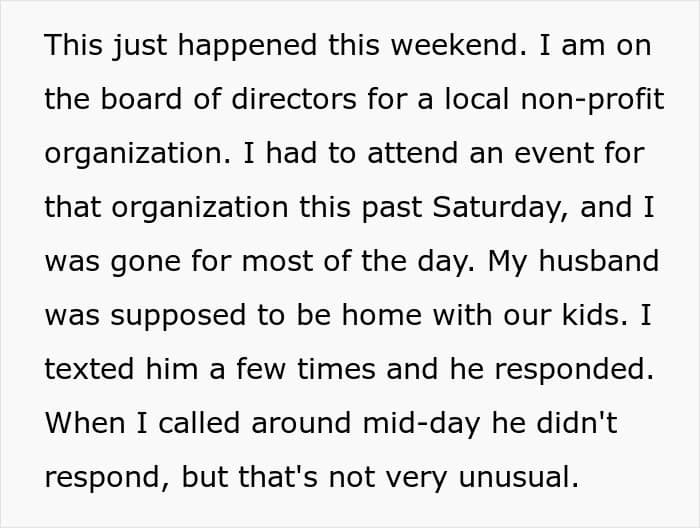Select the word "directors" in the text
700x528 pixels.
294,99
